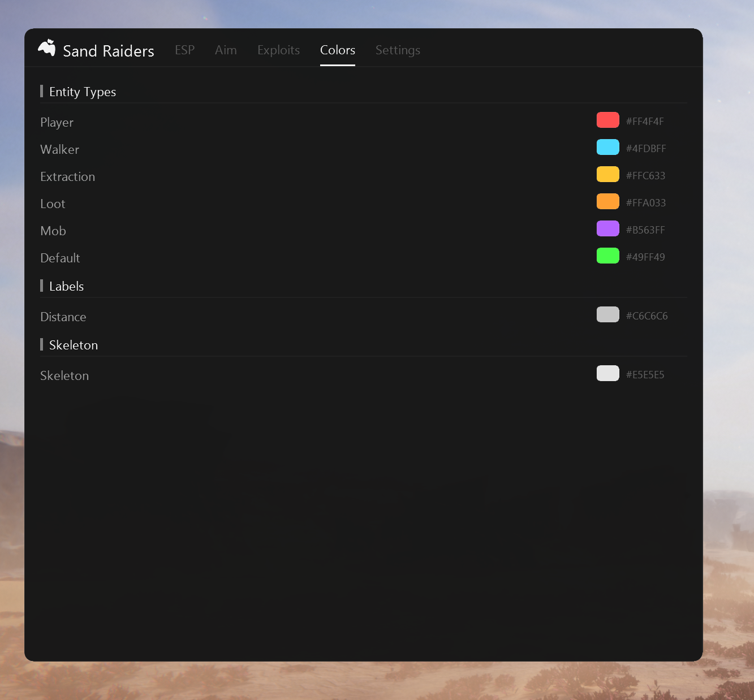754x700 pixels.
Task: Open the Settings tab
Action: [398, 50]
